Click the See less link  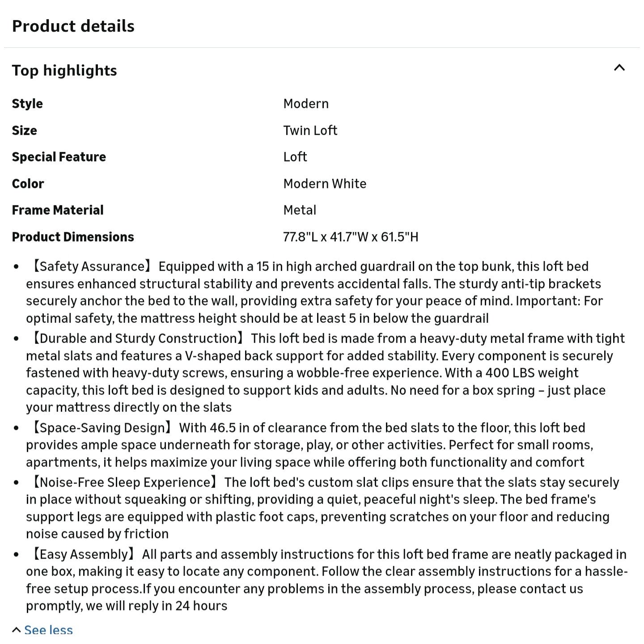[x=48, y=630]
